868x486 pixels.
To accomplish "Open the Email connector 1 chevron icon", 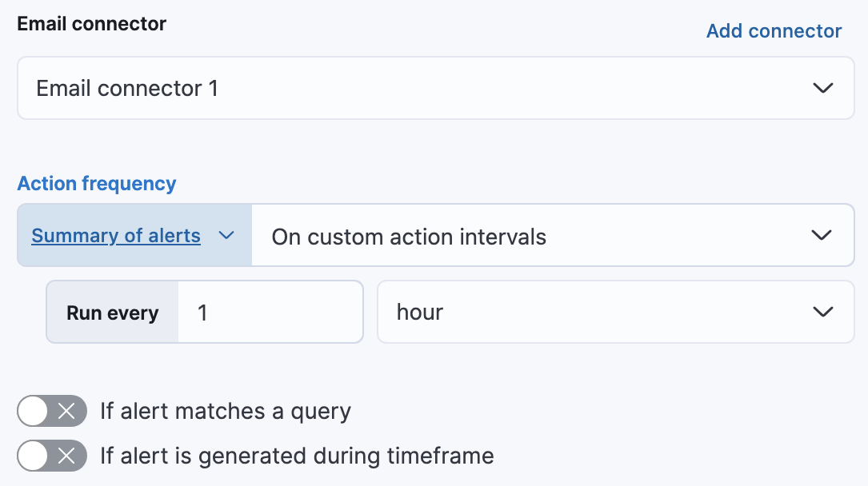I will pos(823,88).
